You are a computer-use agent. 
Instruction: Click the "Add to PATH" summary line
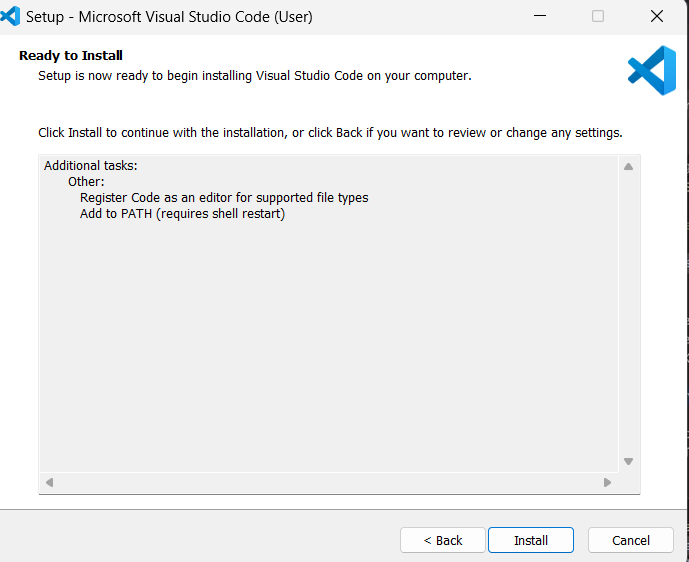coord(182,214)
